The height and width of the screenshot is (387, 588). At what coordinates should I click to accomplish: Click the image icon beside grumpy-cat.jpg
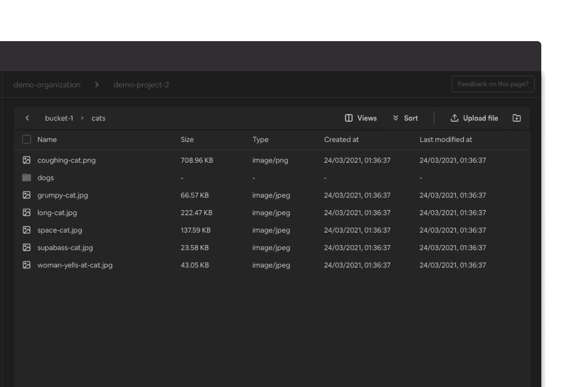[x=27, y=195]
